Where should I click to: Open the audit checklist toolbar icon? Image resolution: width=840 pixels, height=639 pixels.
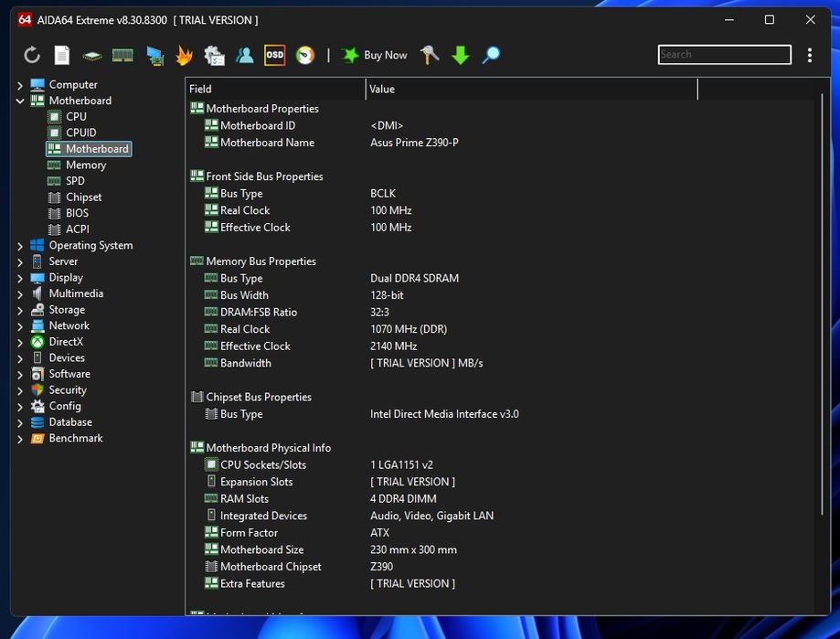pos(214,55)
